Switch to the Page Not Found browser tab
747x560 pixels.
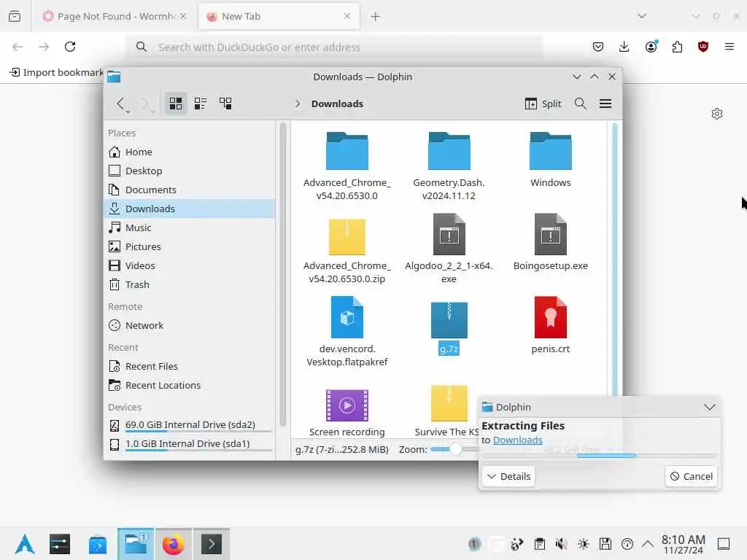click(x=115, y=16)
